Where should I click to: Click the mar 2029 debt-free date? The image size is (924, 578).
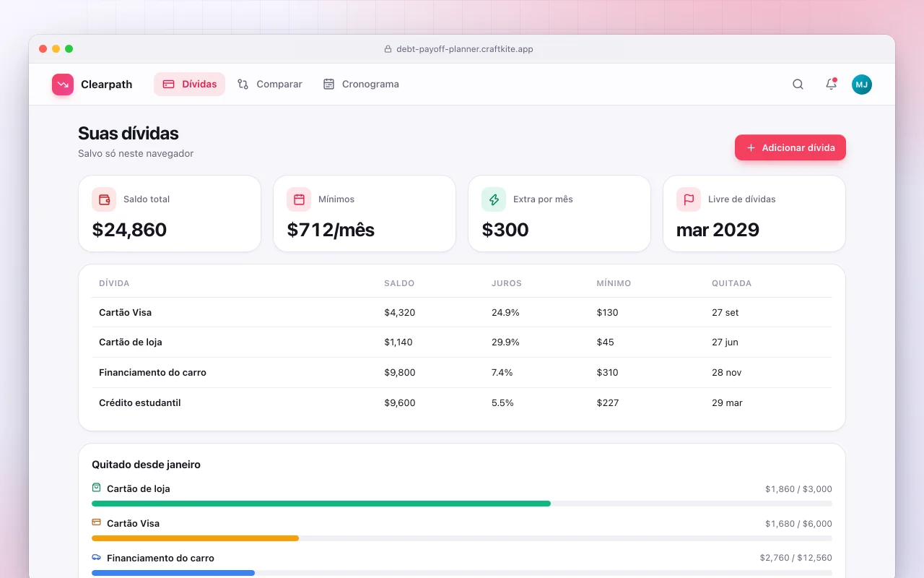[718, 230]
